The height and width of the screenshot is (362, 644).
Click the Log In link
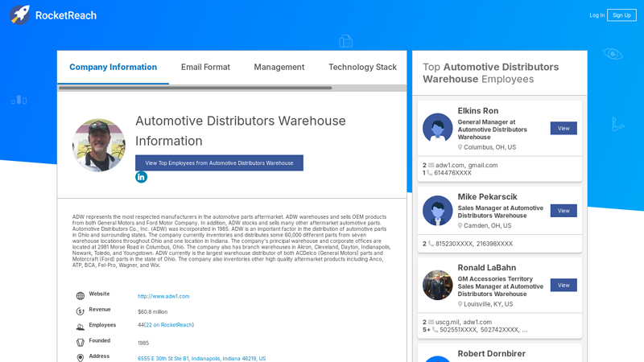coord(597,15)
